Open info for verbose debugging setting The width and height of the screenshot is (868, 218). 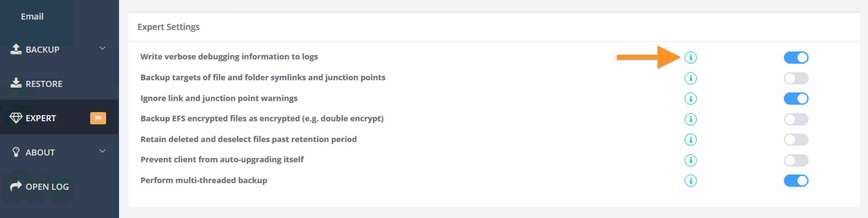(x=690, y=58)
